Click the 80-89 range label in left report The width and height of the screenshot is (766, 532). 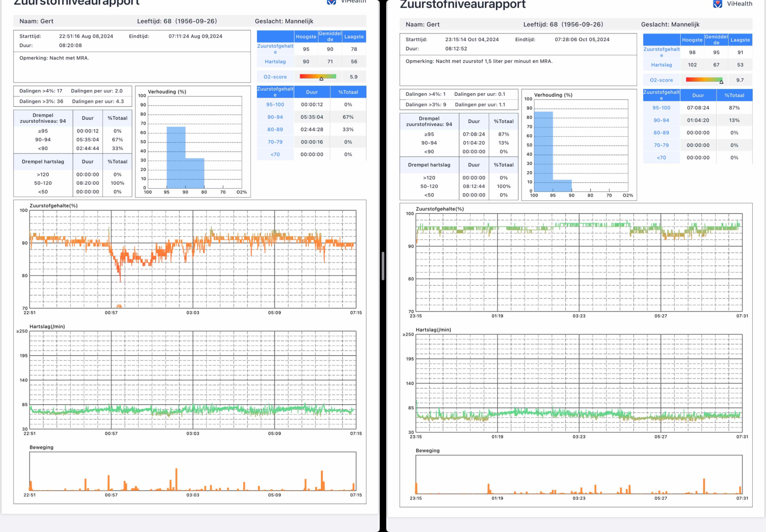[275, 129]
